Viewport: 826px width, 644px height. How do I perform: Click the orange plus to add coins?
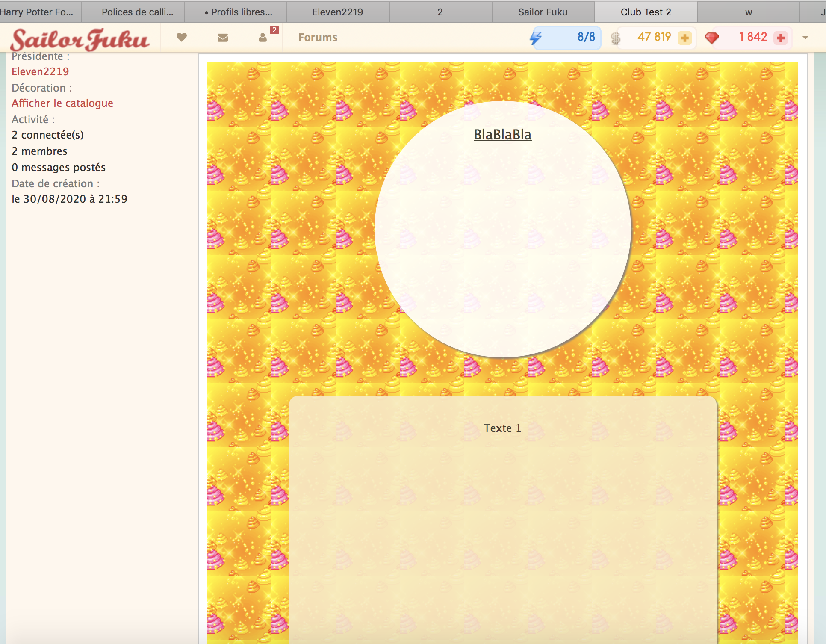pos(684,38)
